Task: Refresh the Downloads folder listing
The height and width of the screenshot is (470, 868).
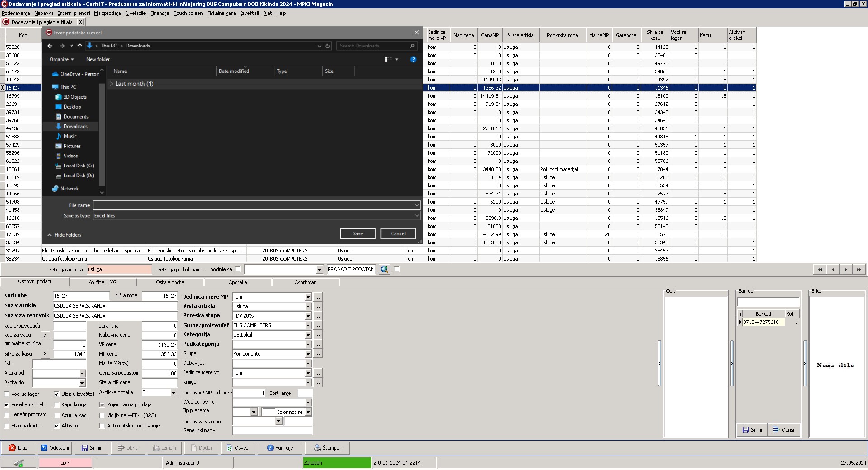Action: coord(328,46)
